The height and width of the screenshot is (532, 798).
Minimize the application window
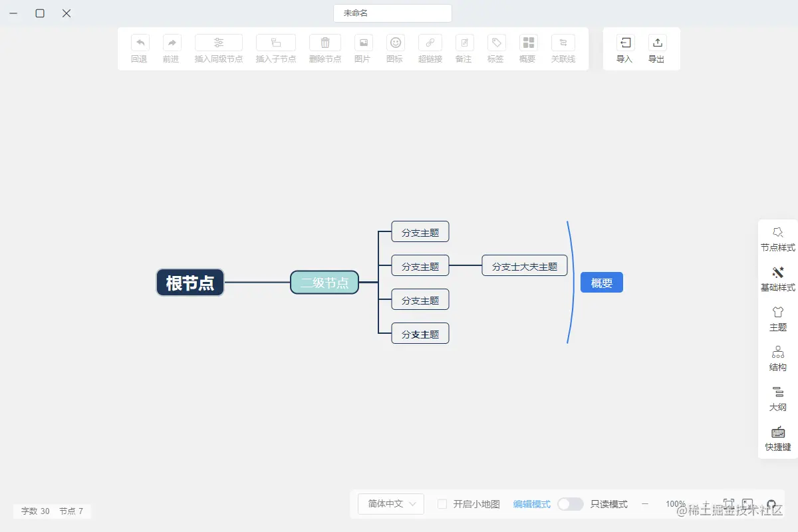tap(13, 13)
